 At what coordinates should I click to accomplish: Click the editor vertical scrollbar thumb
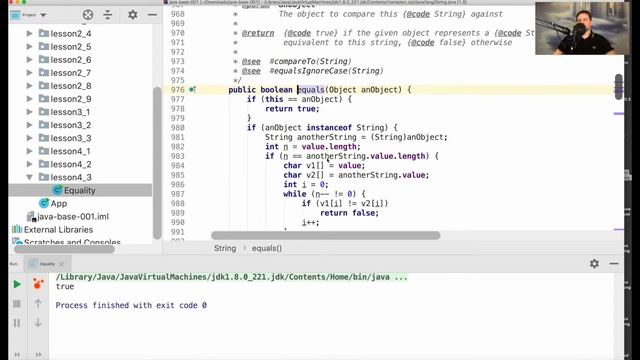click(619, 87)
